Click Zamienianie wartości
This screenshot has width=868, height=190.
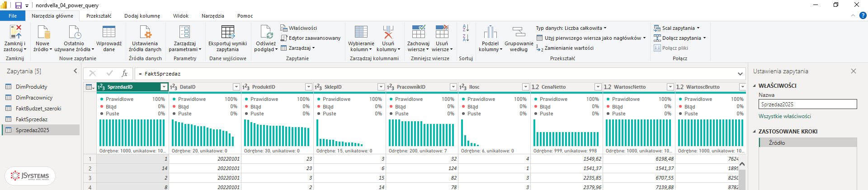tap(565, 48)
